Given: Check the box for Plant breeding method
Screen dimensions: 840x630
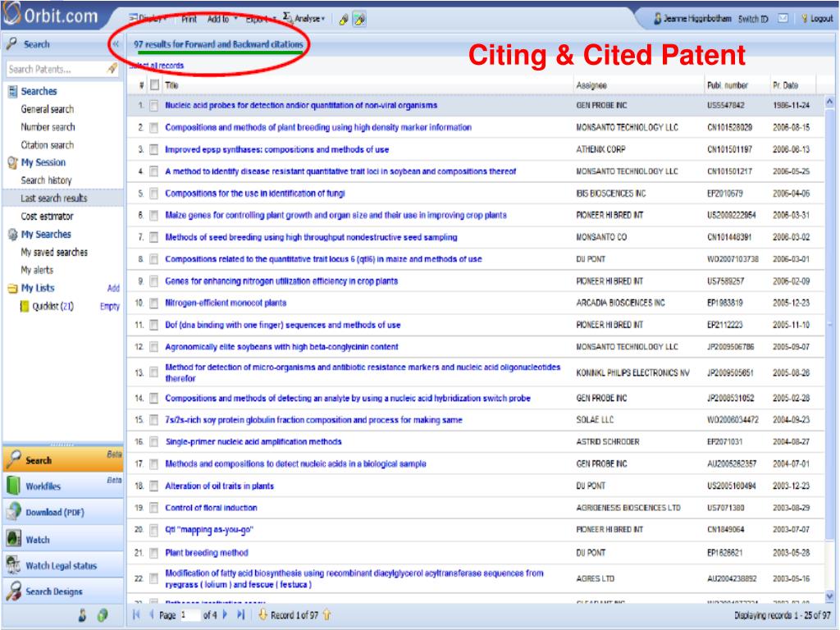Looking at the screenshot, I should pyautogui.click(x=153, y=553).
